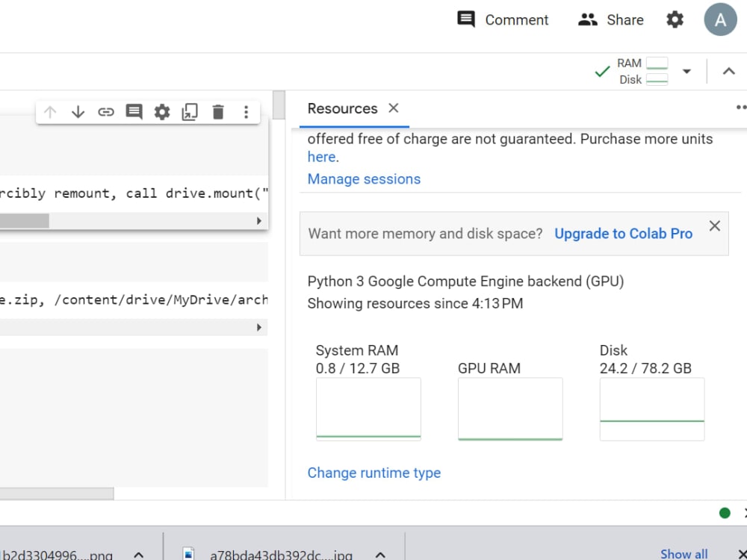Viewport: 747px width, 560px height.
Task: Click the /content/drive/MyDrive/arch output line
Action: coord(134,300)
